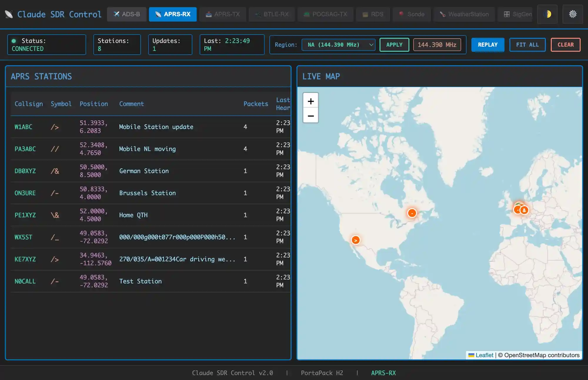Expand the Region frequency dropdown
Image resolution: width=588 pixels, height=380 pixels.
pyautogui.click(x=338, y=45)
